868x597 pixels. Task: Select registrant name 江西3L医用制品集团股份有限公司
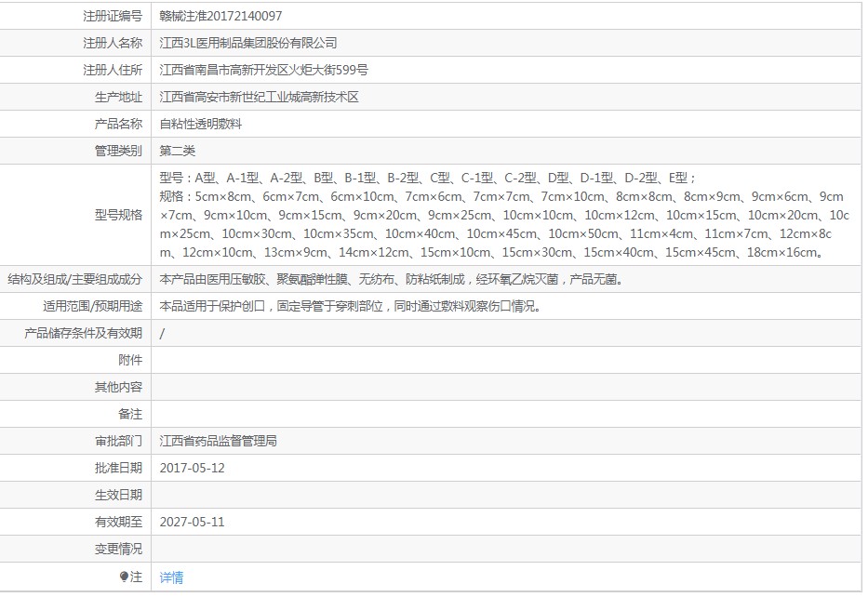248,43
